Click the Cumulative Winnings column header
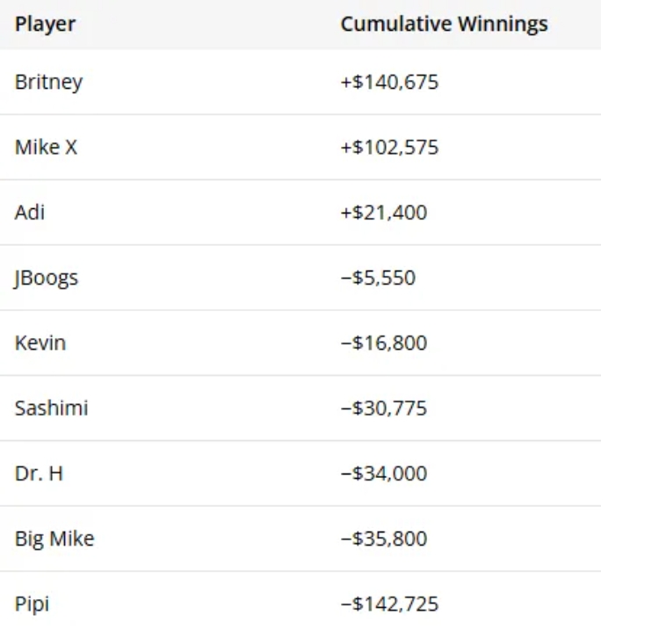 444,25
